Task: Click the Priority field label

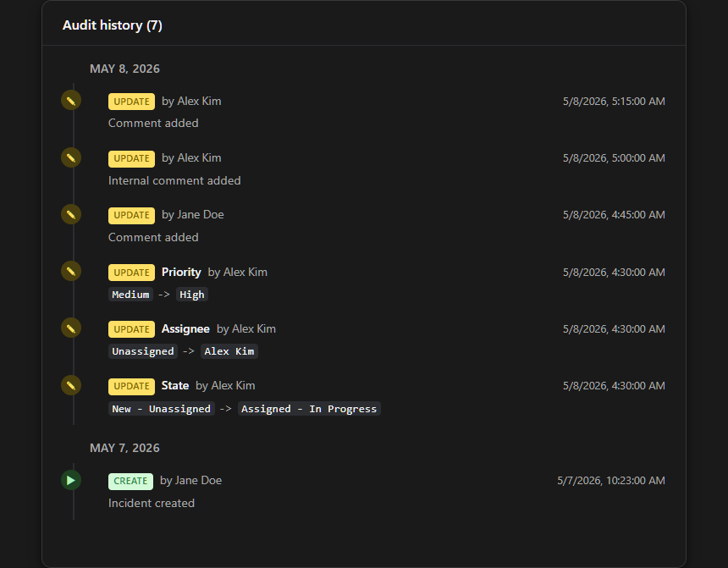Action: point(181,273)
